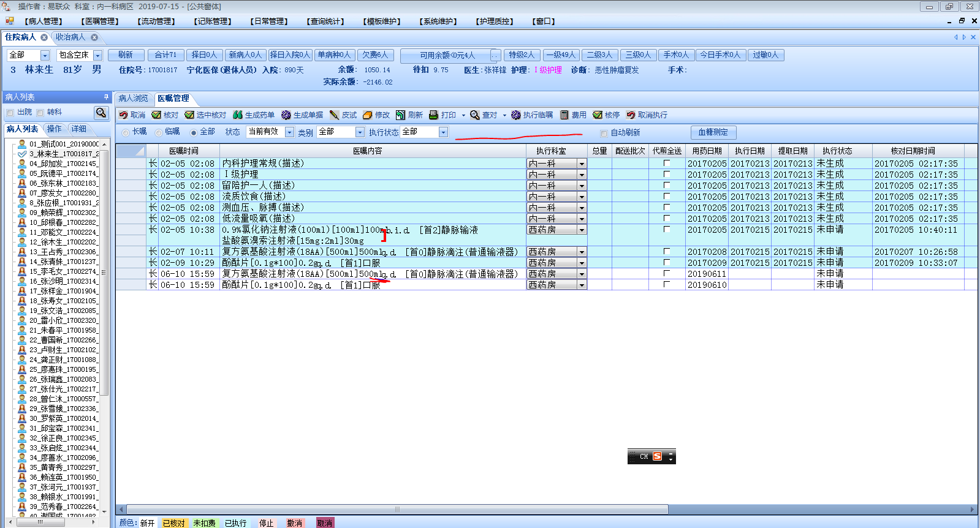Open the 类别 dropdown

point(360,132)
